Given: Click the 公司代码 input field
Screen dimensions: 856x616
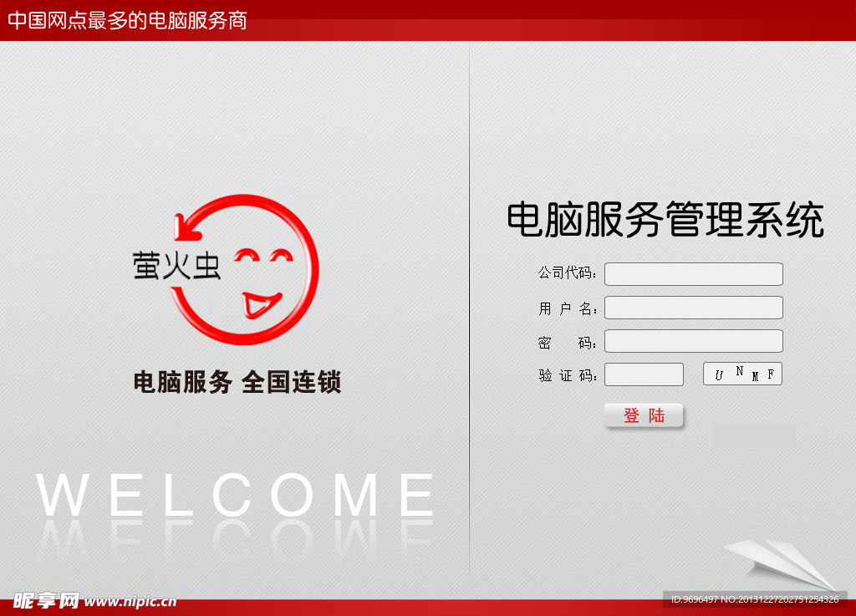Looking at the screenshot, I should click(693, 274).
